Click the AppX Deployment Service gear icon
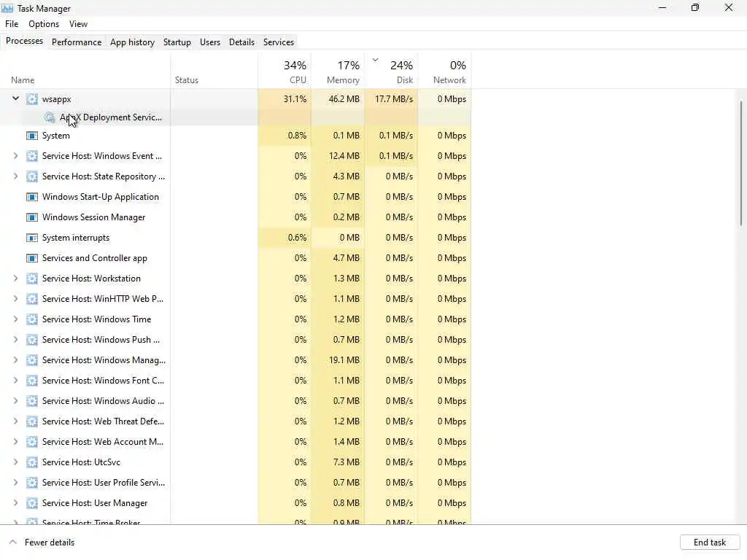The image size is (747, 560). [50, 117]
